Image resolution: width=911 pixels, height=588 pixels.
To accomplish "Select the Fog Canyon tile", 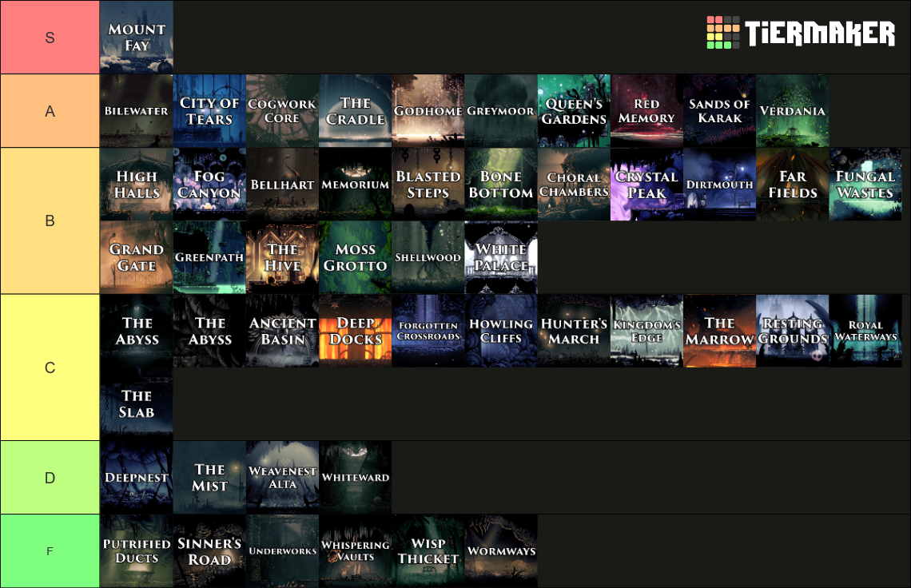I will pyautogui.click(x=209, y=185).
